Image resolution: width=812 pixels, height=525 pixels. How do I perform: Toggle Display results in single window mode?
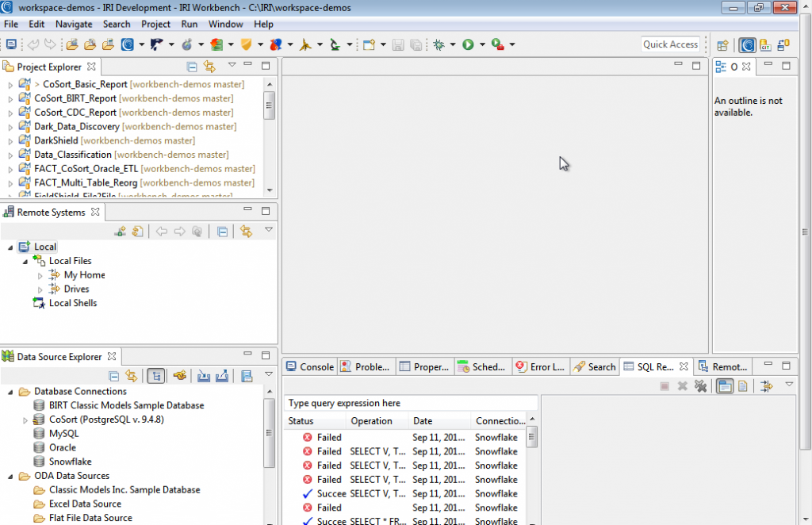click(x=725, y=386)
